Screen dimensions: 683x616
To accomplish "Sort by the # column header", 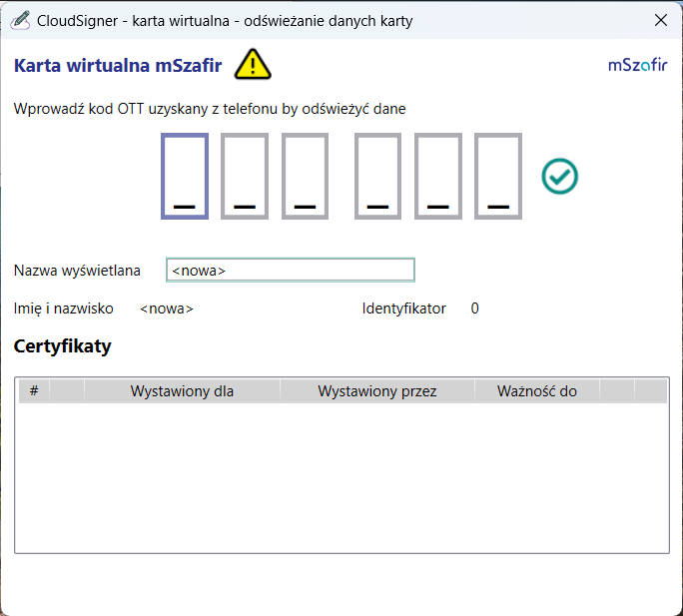I will coord(34,390).
